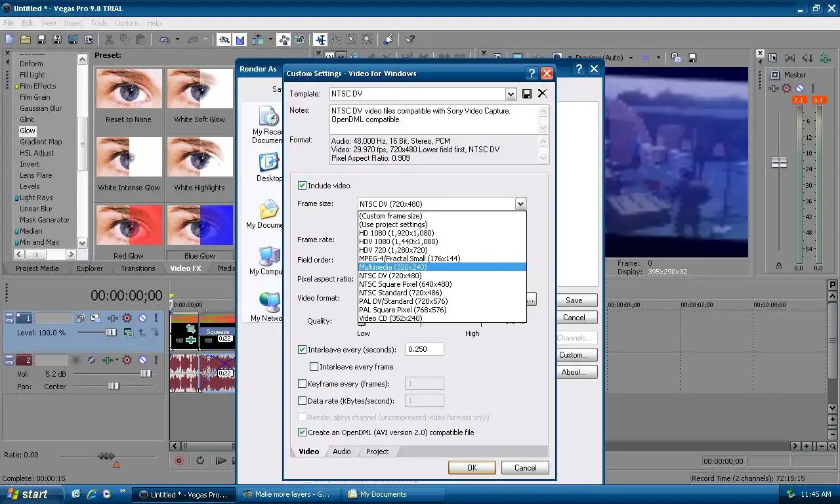Click the Open folder toolbar icon
The height and width of the screenshot is (504, 840).
pos(25,39)
